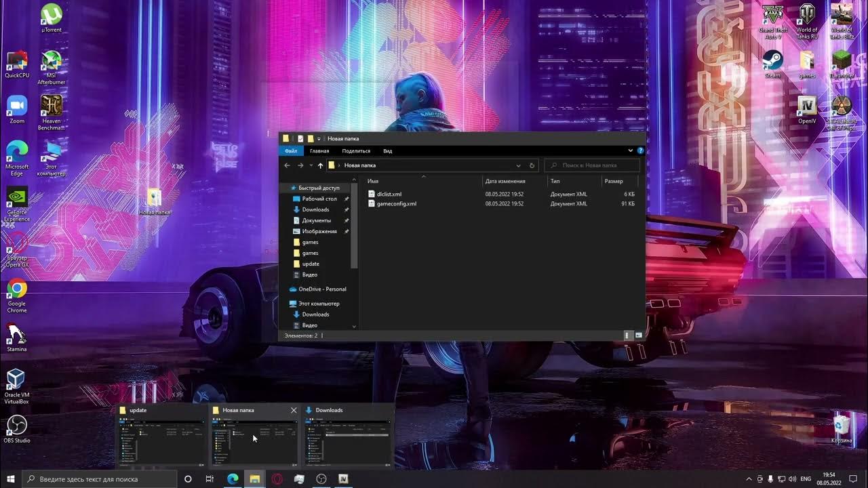868x488 pixels.
Task: Select 'OneDrive - Personal' in the navigation pane
Action: [322, 289]
